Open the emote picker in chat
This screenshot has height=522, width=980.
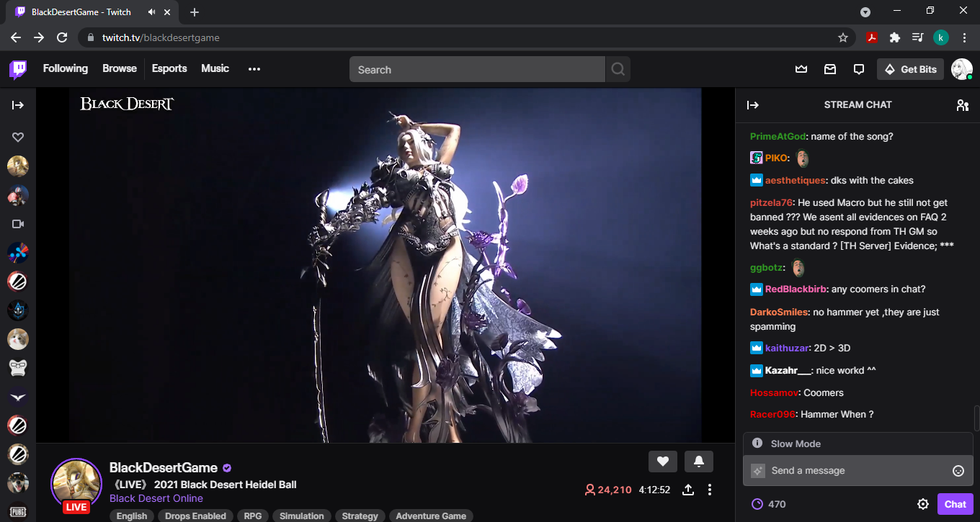point(958,471)
